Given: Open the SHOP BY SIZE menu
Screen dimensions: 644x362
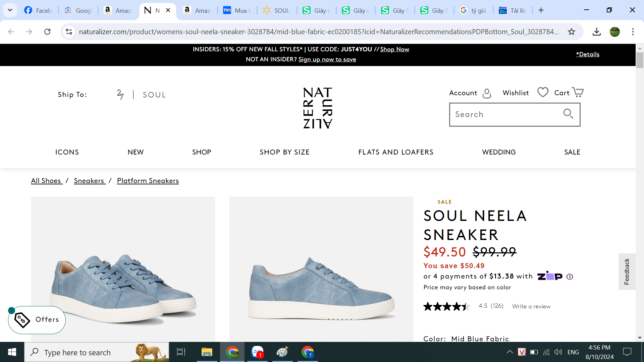Looking at the screenshot, I should [x=284, y=152].
